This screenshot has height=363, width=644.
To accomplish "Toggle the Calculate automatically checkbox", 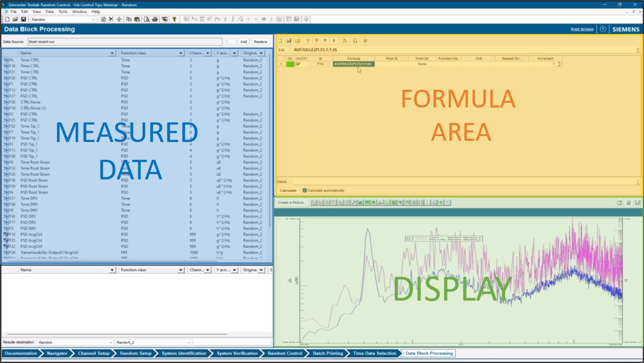I will point(305,191).
